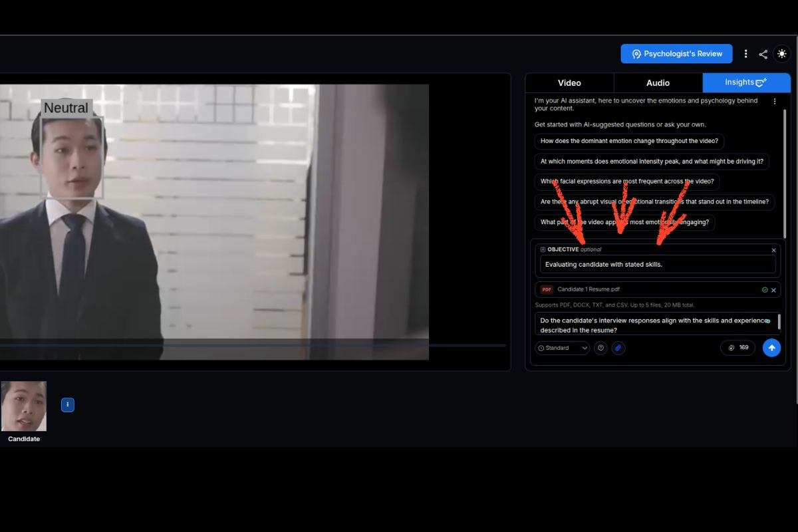
Task: Click the PDF icon of Candidate 1 Resume
Action: click(x=547, y=290)
